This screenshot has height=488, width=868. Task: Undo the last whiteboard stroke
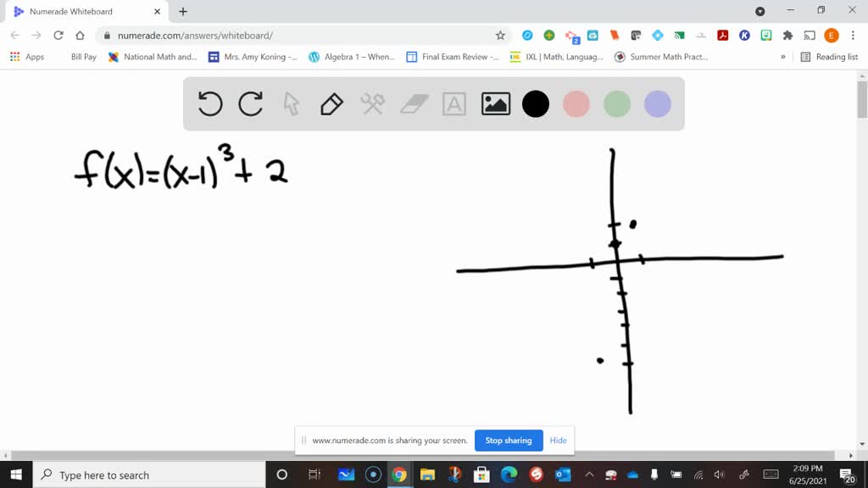(x=210, y=103)
